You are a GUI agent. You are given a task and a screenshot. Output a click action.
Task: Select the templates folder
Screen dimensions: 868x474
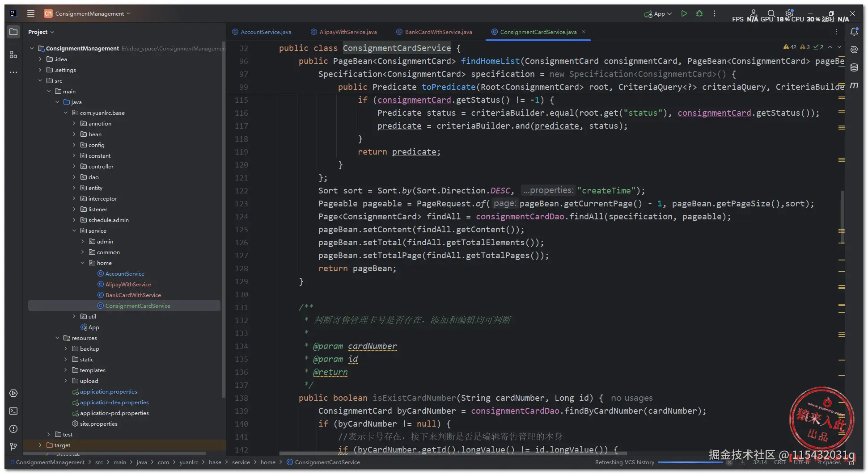(x=88, y=370)
